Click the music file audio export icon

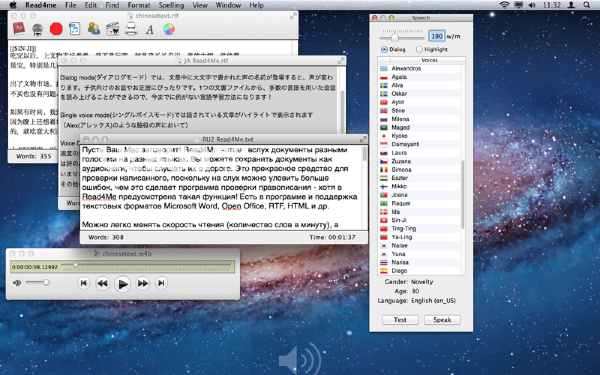coord(74,29)
